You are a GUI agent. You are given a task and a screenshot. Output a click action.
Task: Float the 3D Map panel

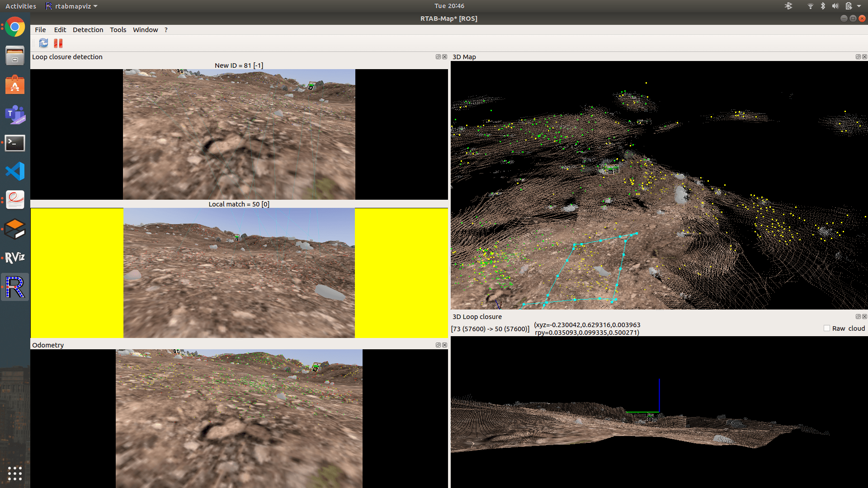tap(858, 57)
